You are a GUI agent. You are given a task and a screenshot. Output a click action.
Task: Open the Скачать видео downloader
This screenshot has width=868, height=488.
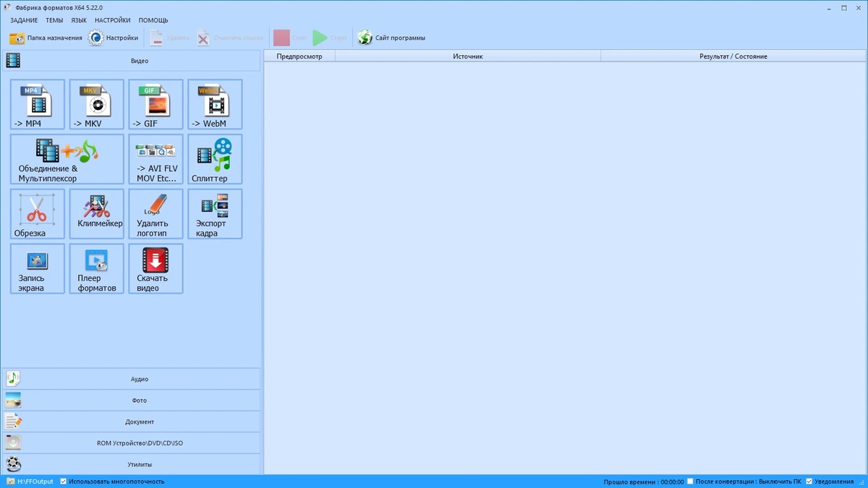(156, 269)
